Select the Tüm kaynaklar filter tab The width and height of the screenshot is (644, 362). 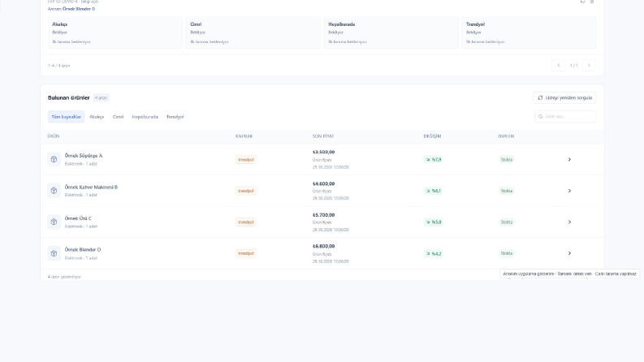(x=66, y=117)
